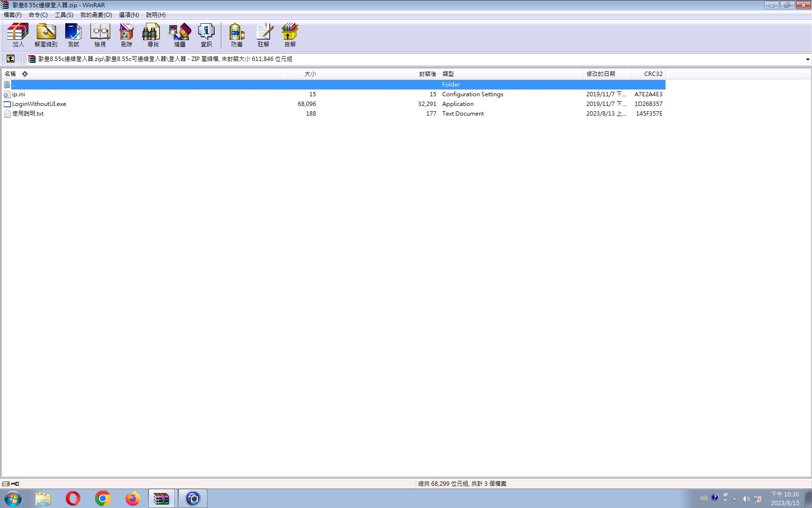Screen dimensions: 812x508
Task: Click the 68,096 size value
Action: (x=307, y=104)
